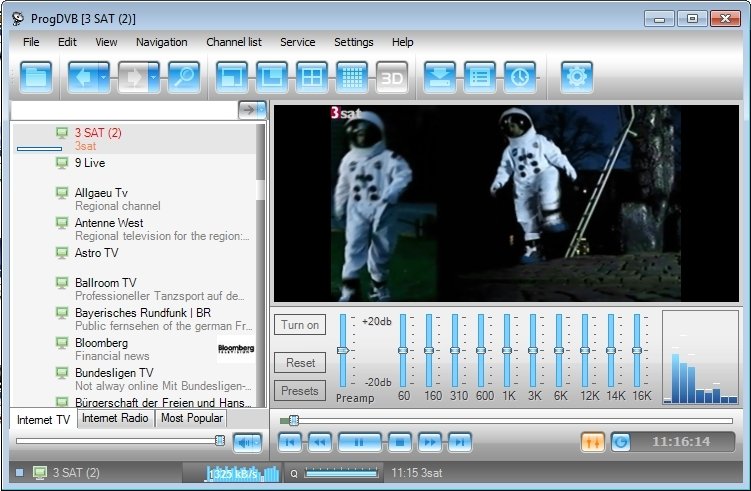
Task: Click the 310 Hz equalizer slider
Action: (x=455, y=351)
